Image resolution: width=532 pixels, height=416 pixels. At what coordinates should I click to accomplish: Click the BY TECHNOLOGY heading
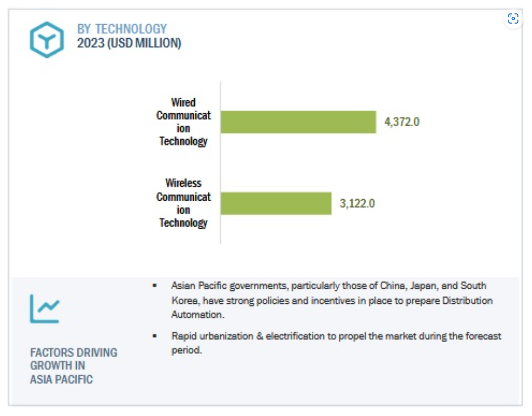point(122,29)
